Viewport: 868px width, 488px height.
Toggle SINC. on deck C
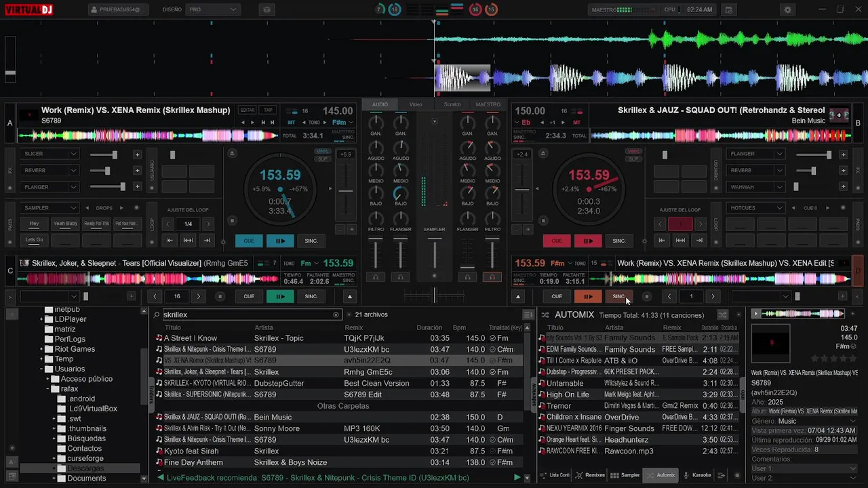[x=311, y=296]
